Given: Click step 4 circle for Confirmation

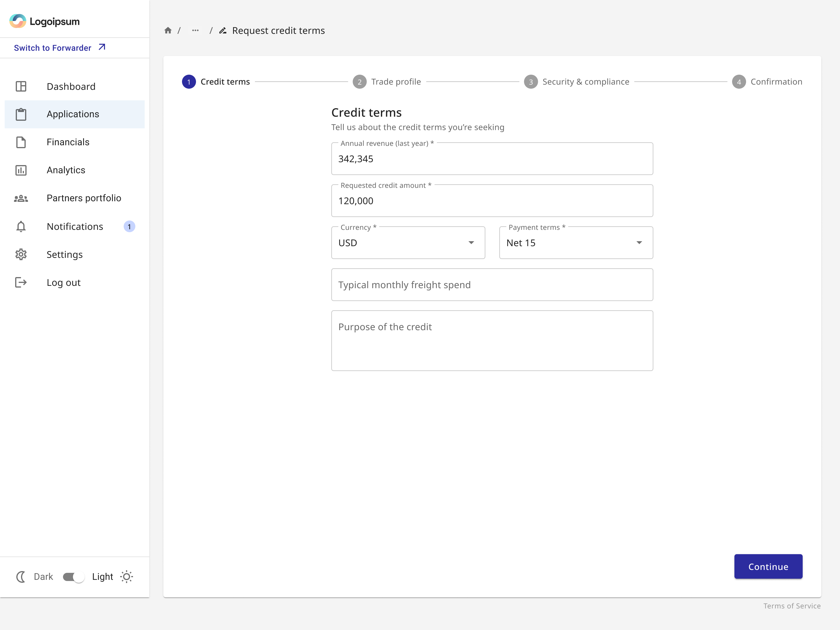Looking at the screenshot, I should [738, 82].
